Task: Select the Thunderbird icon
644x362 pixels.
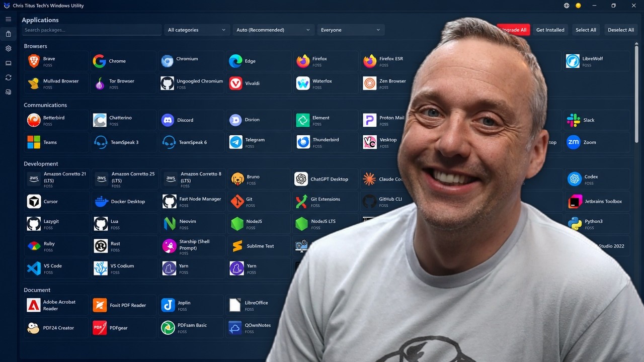Action: click(x=303, y=142)
